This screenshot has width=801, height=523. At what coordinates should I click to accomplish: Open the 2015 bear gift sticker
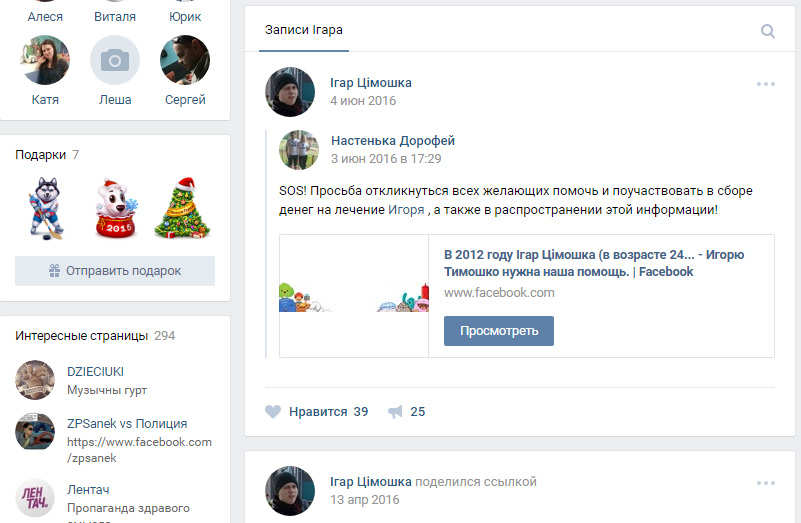tap(116, 208)
